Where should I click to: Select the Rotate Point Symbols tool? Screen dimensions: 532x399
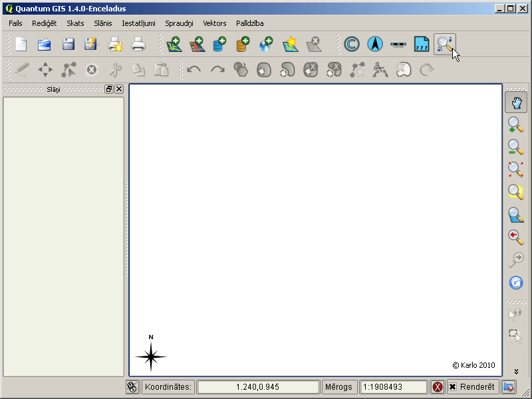[426, 70]
